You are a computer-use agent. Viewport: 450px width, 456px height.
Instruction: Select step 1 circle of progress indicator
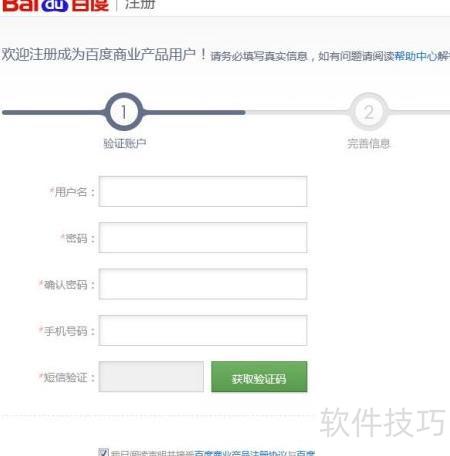(x=124, y=112)
